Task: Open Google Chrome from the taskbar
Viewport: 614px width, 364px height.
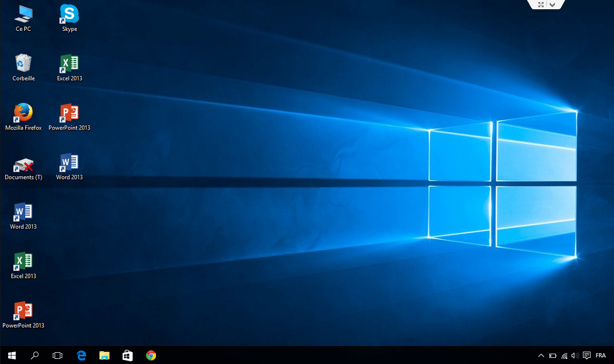Action: 151,355
